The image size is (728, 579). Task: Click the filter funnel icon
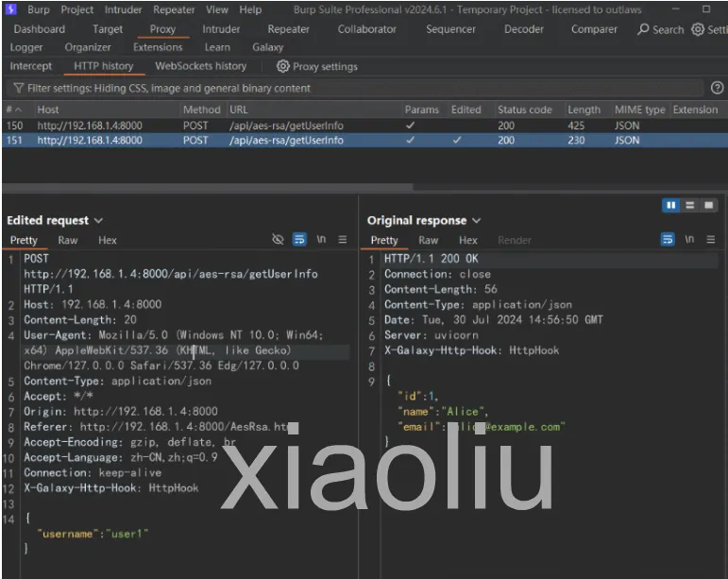pos(18,88)
